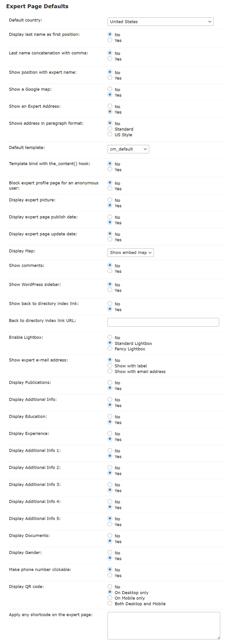Open the Display Map dropdown
227x644 pixels.
pyautogui.click(x=130, y=253)
